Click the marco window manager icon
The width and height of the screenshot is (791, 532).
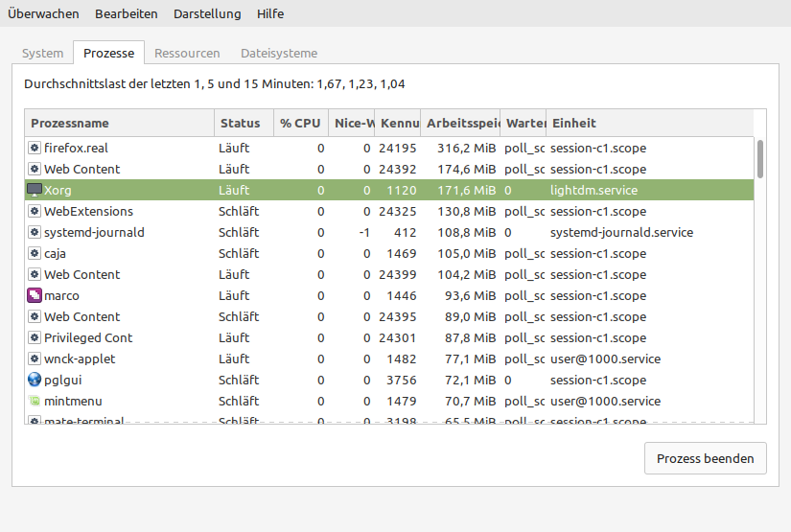coord(35,295)
